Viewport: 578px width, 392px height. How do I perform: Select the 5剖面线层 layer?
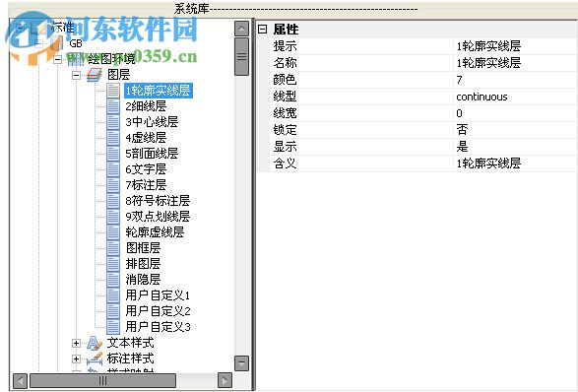point(152,154)
